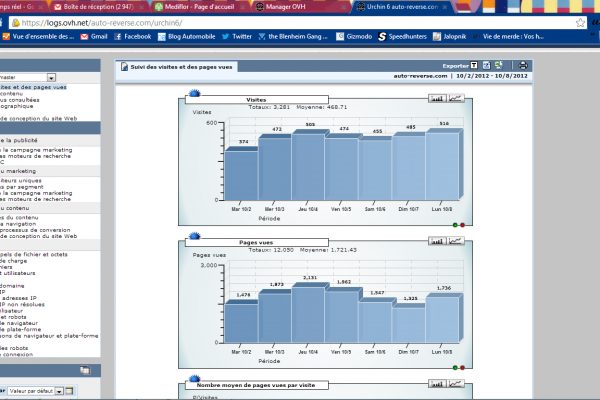The width and height of the screenshot is (600, 400).
Task: Click green dot under Pages vues chart
Action: click(x=455, y=366)
